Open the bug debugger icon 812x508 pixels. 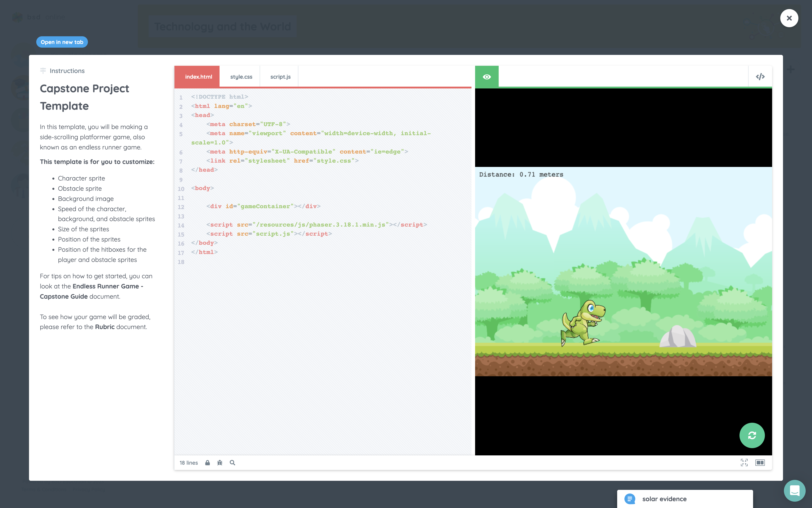tap(220, 463)
